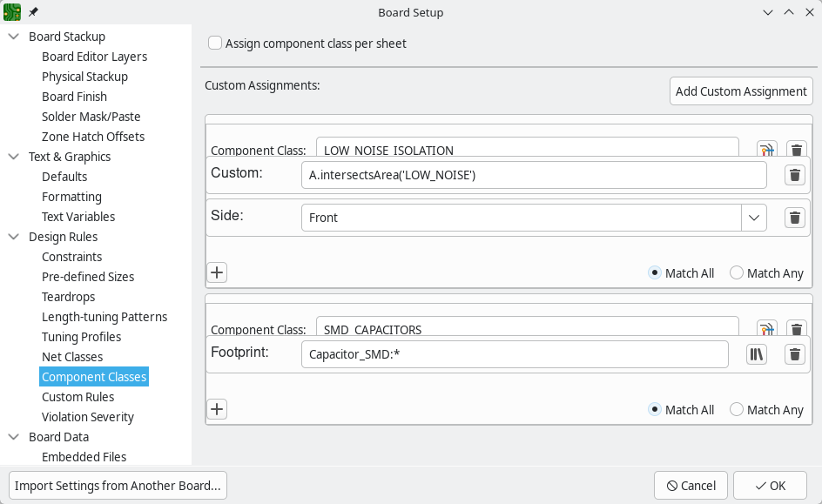Image resolution: width=822 pixels, height=504 pixels.
Task: Open the Net Classes settings page
Action: (x=71, y=356)
